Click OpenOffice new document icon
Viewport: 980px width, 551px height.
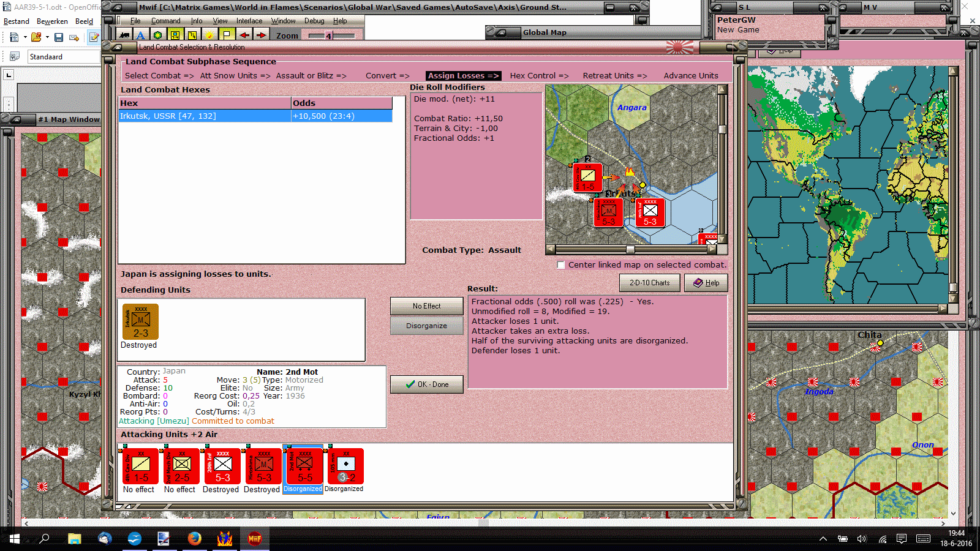point(13,37)
